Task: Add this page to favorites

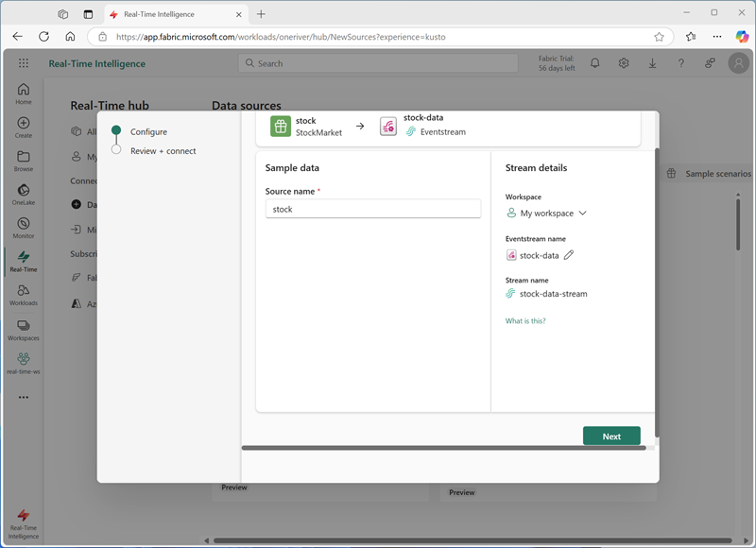Action: click(x=659, y=37)
